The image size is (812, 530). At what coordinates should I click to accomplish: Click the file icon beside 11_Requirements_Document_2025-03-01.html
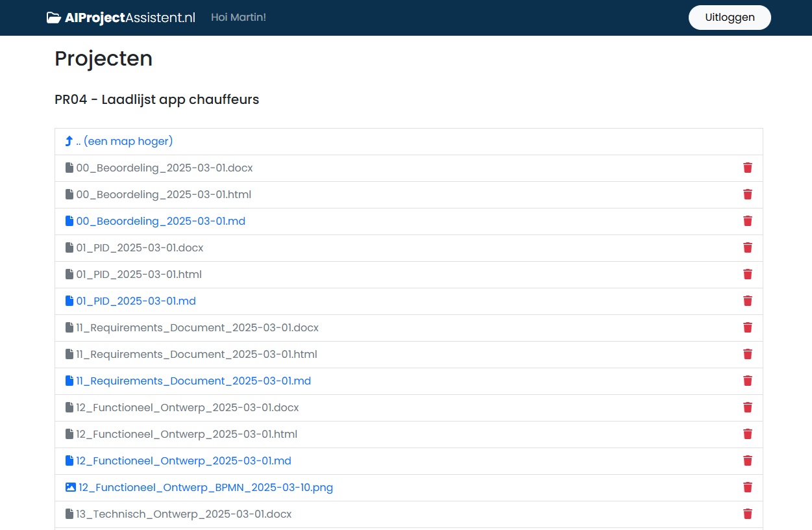tap(69, 354)
